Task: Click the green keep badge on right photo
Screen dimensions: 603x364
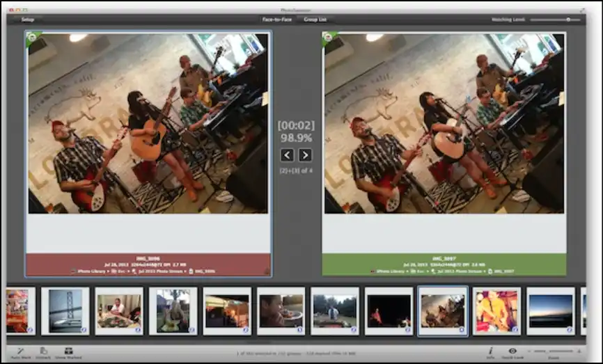Action: (x=328, y=37)
